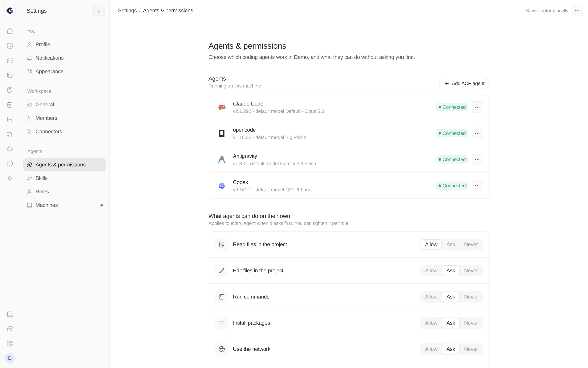Open the Claude Code more options menu

click(x=477, y=107)
